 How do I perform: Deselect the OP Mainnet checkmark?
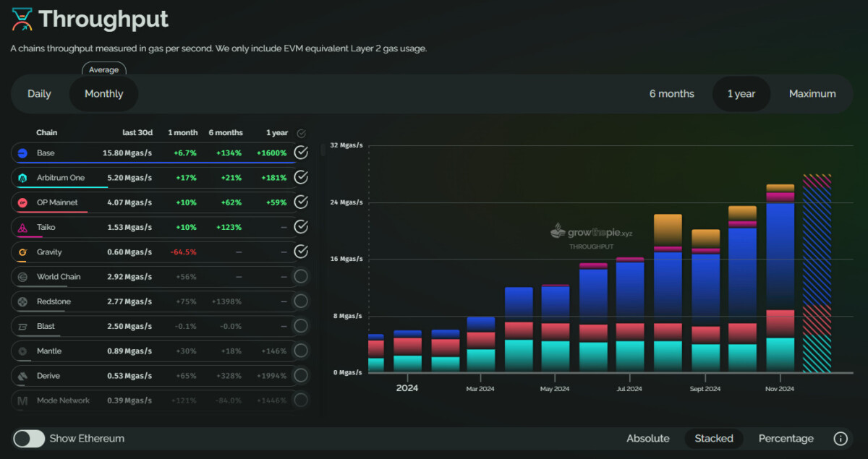[301, 202]
